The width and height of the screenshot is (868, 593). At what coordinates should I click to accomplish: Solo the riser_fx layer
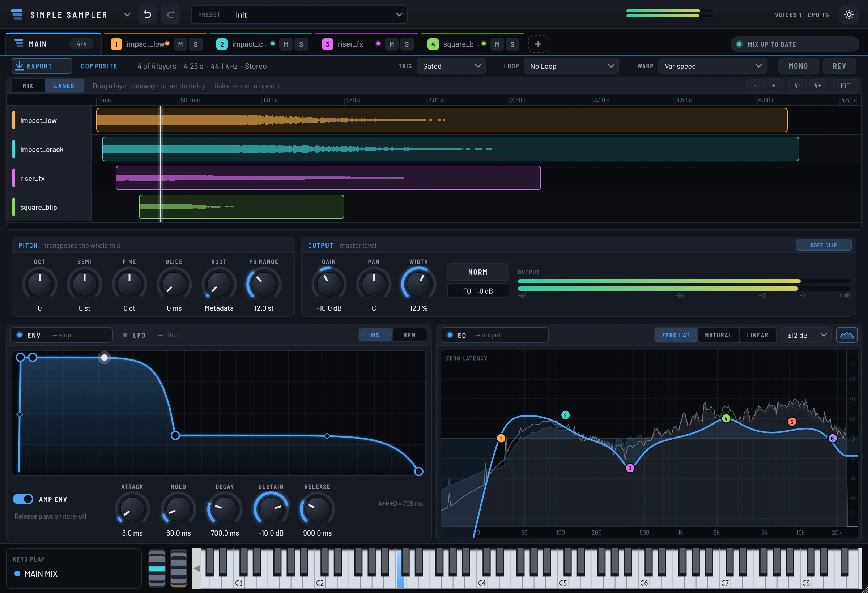[x=407, y=44]
